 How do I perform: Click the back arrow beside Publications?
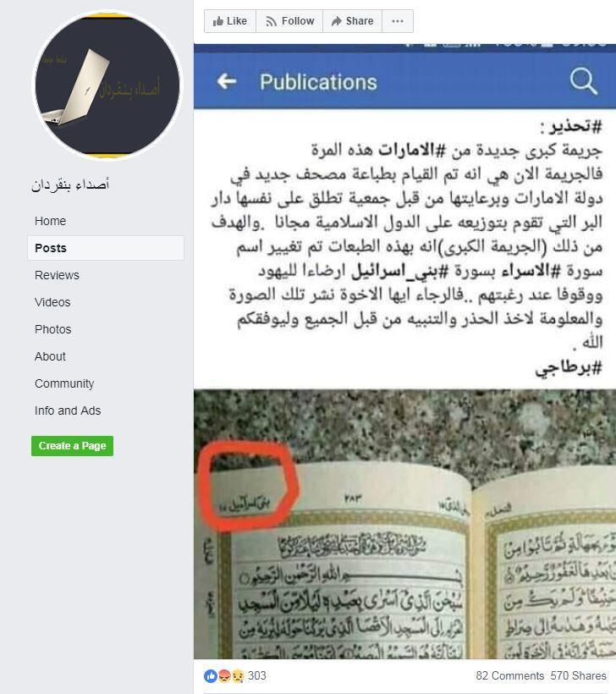(227, 81)
